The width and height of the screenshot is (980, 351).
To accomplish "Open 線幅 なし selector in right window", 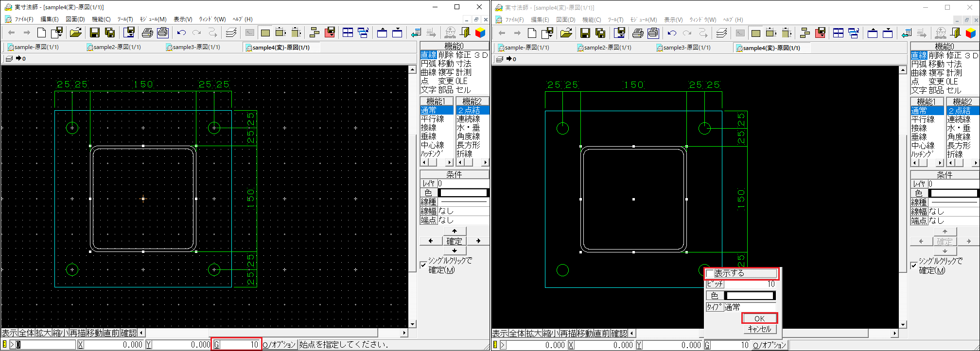I will pos(954,211).
